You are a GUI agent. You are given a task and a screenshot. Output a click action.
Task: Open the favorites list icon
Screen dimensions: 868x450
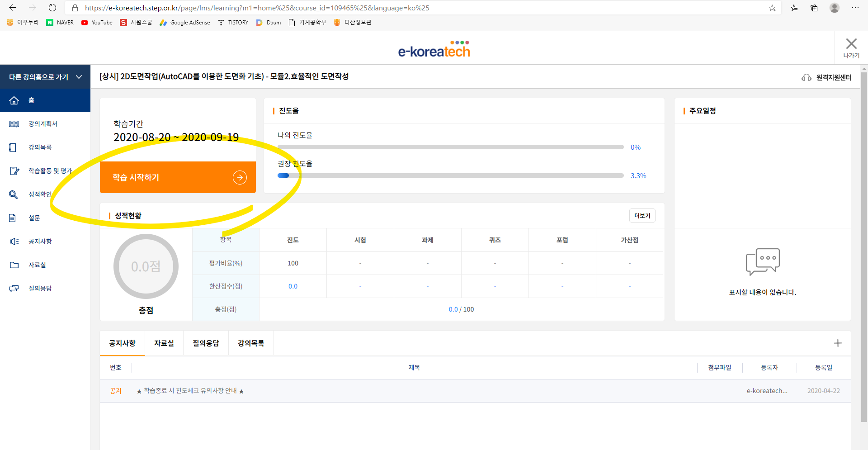click(794, 8)
